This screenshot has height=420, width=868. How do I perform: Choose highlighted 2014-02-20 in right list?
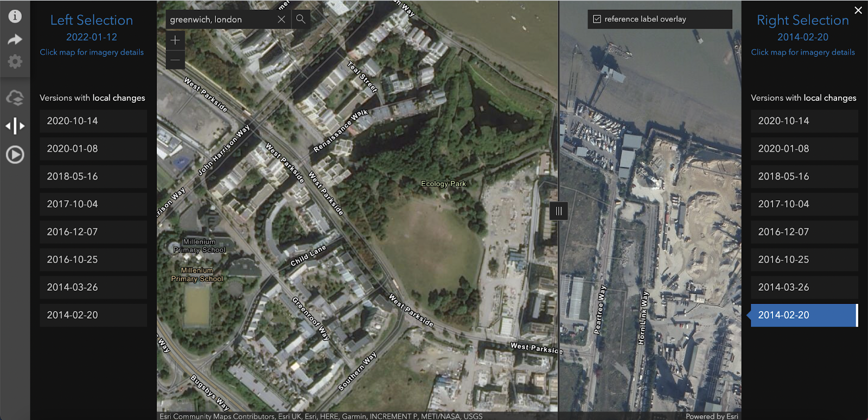tap(803, 315)
